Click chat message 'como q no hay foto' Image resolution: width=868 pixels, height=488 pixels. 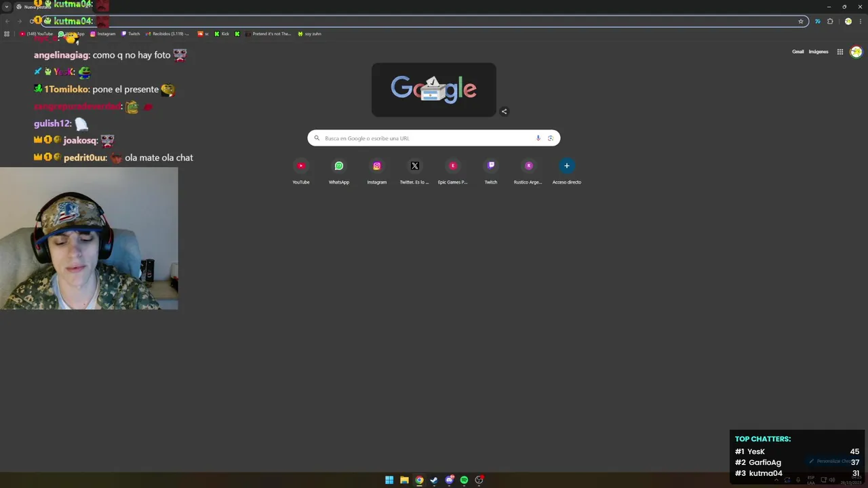point(132,55)
